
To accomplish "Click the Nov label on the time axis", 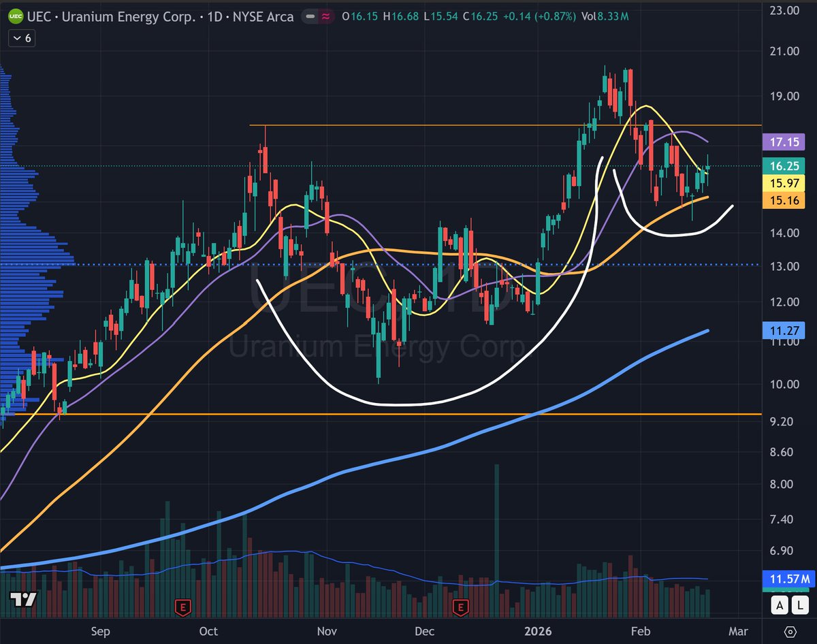I will tap(327, 630).
